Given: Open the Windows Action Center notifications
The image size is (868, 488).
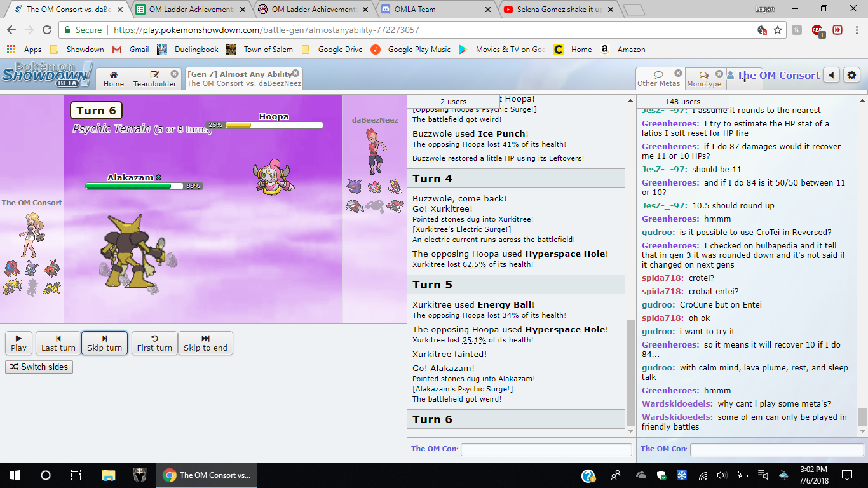Looking at the screenshot, I should tap(847, 475).
